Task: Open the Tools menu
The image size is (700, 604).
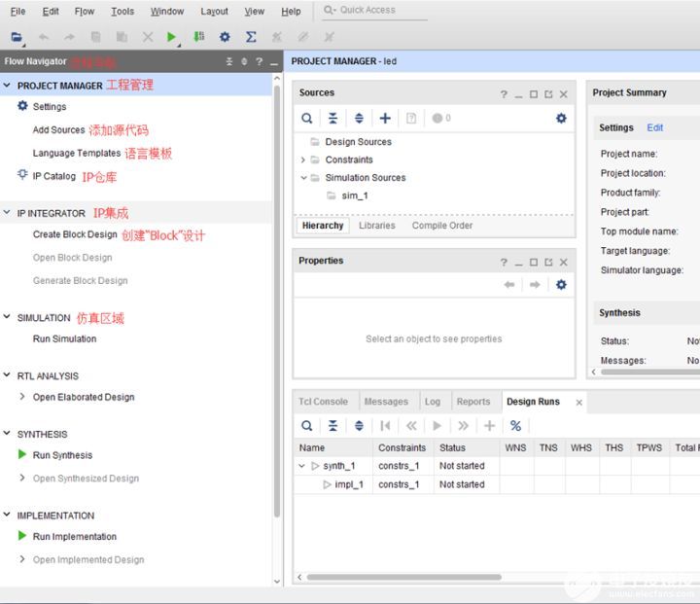Action: [122, 11]
